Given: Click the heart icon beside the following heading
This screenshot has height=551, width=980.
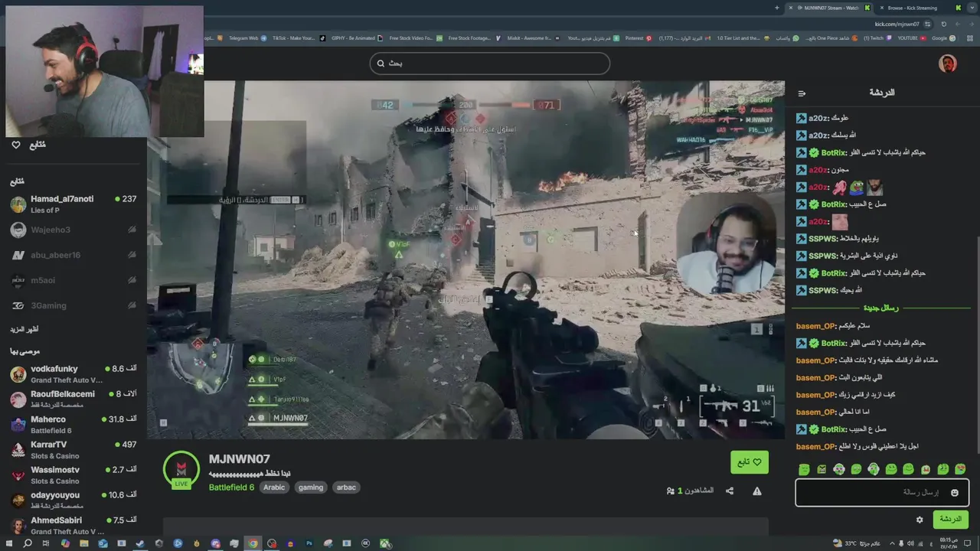Looking at the screenshot, I should pos(16,145).
